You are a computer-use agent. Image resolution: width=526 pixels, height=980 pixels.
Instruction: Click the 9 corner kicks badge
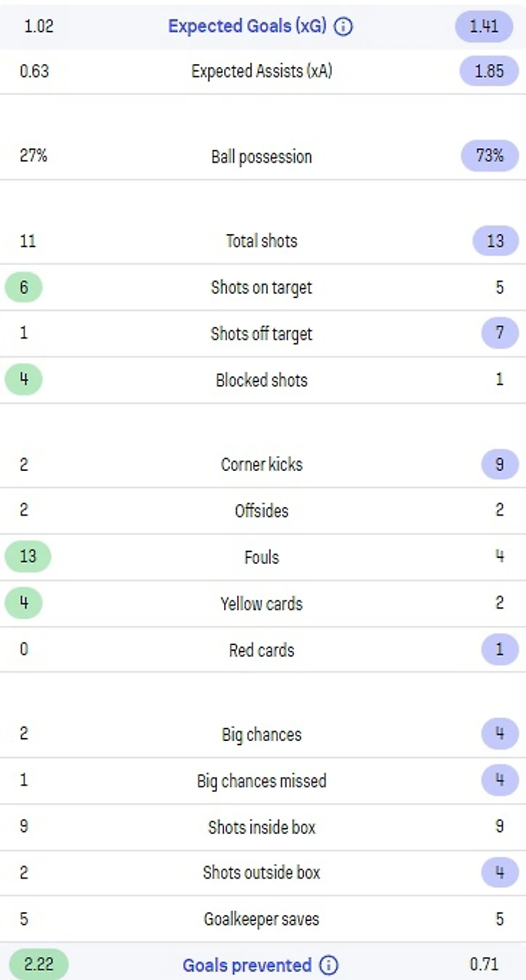click(x=499, y=464)
